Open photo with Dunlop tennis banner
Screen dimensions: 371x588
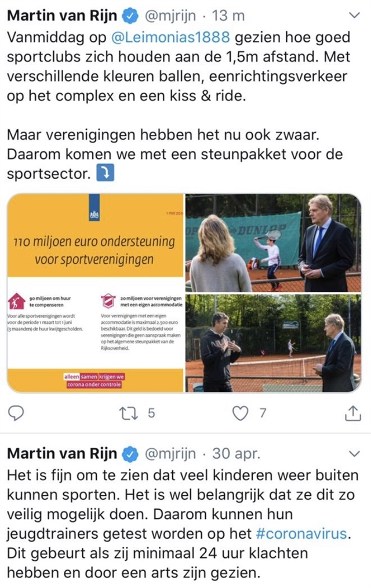pos(273,242)
